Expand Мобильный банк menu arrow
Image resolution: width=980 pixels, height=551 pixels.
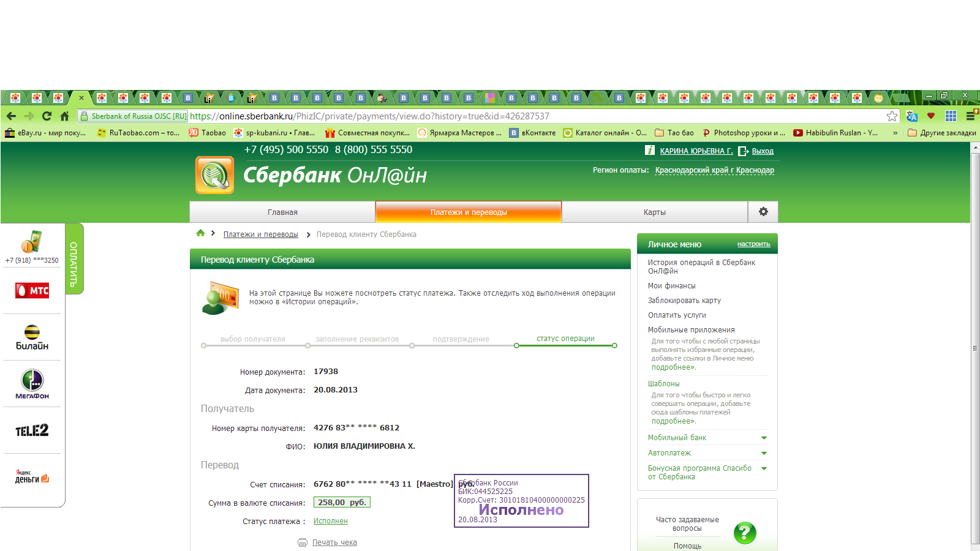[764, 438]
